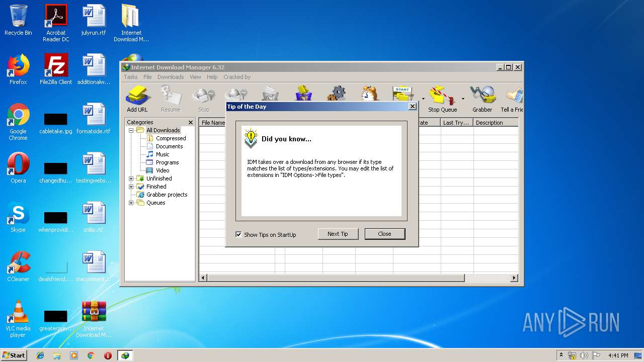Expand the Queues tree node
Screen dimensions: 644x362
coord(131,203)
